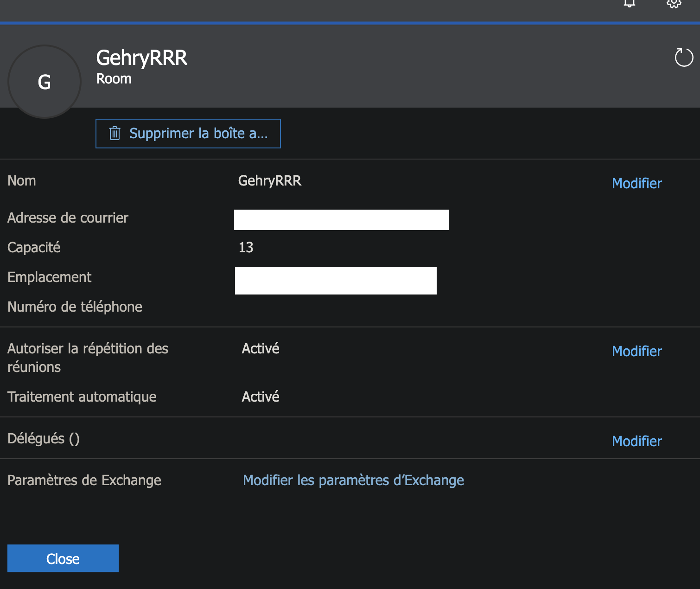The image size is (700, 589).
Task: Click Activé value for répétition des réunions
Action: point(261,348)
